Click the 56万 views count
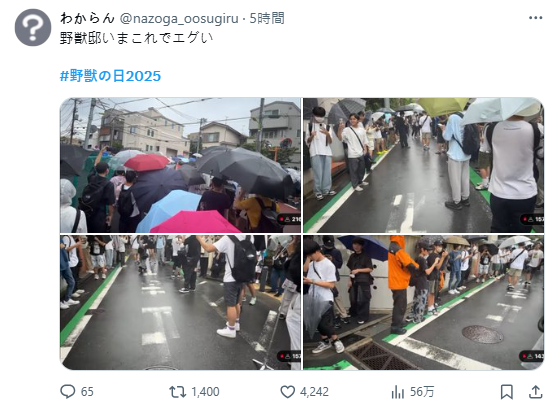Image resolution: width=553 pixels, height=403 pixels. (422, 392)
